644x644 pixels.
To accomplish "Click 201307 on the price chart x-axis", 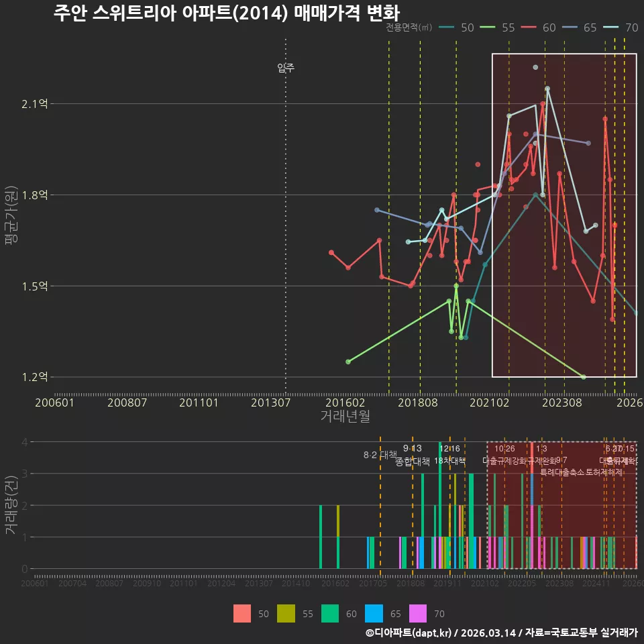I will click(x=270, y=402).
